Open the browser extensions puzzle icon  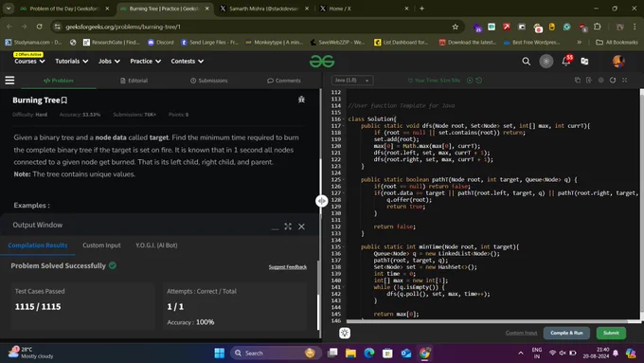598,27
